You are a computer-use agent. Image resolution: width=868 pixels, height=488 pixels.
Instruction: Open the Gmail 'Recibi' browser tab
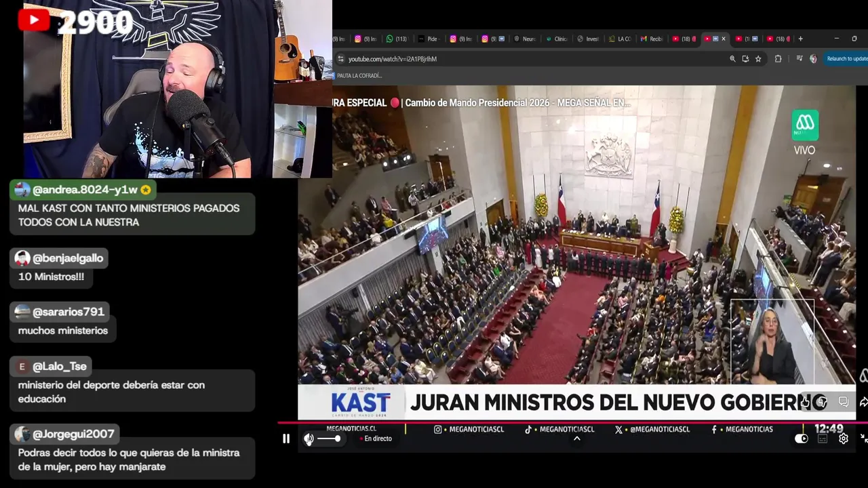[652, 39]
